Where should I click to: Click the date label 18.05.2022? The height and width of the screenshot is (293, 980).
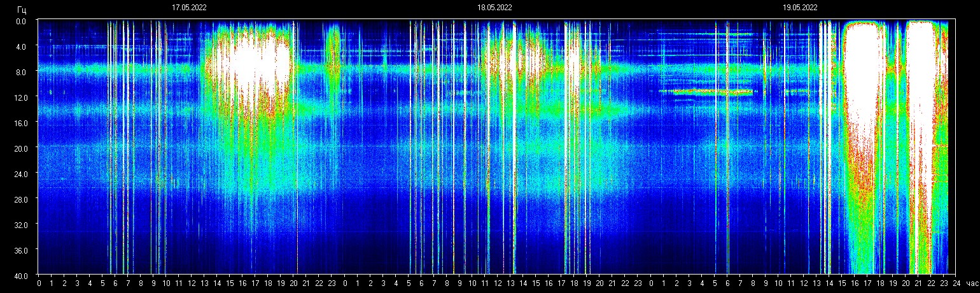(494, 8)
